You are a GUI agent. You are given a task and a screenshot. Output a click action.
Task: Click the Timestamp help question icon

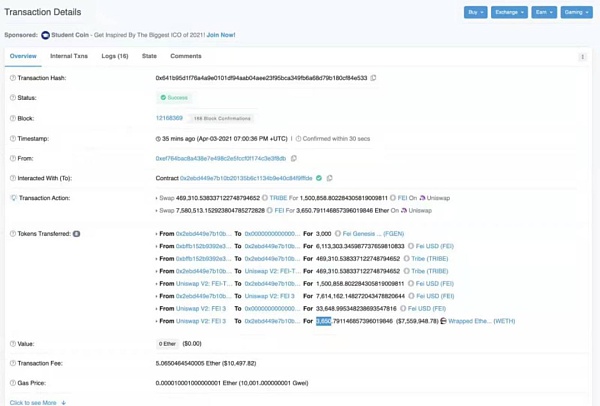click(x=13, y=139)
